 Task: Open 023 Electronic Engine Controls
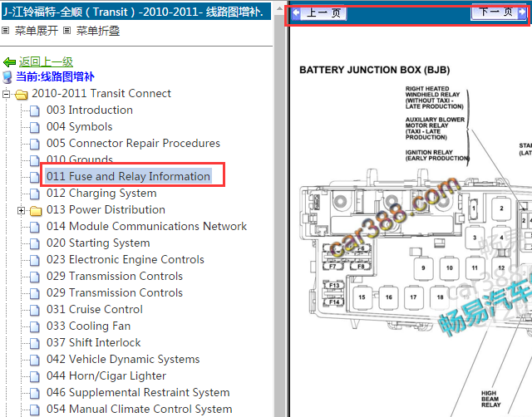[x=126, y=260]
